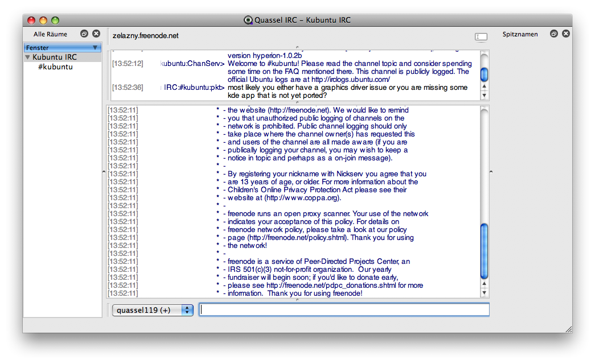Click the line "most likely you either have a graphics driver issue"
The height and width of the screenshot is (364, 595).
(x=347, y=88)
